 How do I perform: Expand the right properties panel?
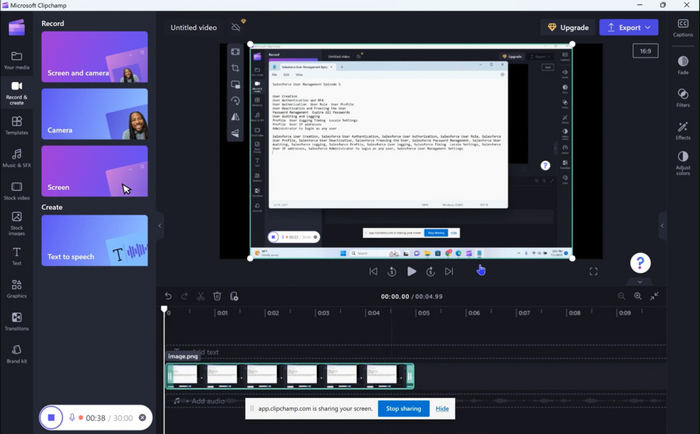tap(662, 225)
